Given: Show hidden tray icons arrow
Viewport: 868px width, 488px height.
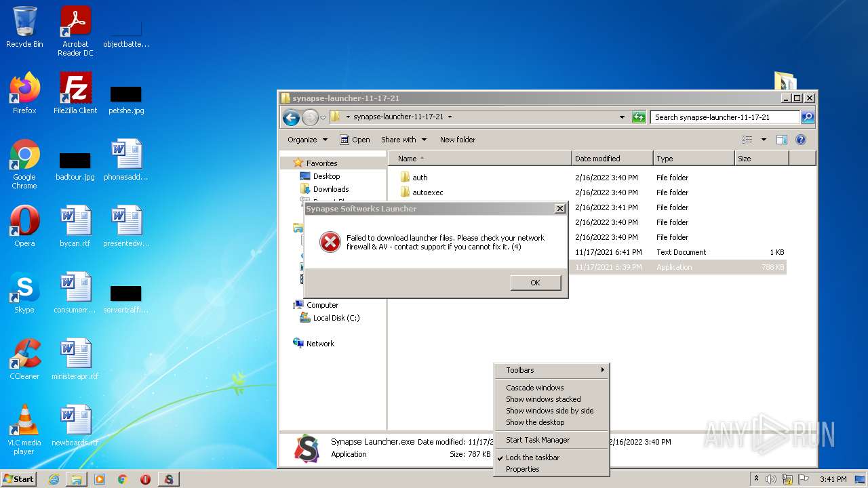Looking at the screenshot, I should [756, 479].
